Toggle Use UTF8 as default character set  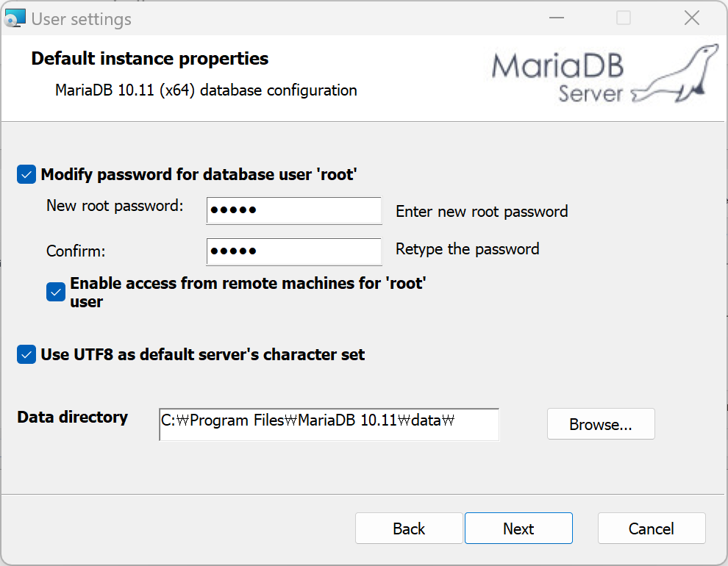26,354
